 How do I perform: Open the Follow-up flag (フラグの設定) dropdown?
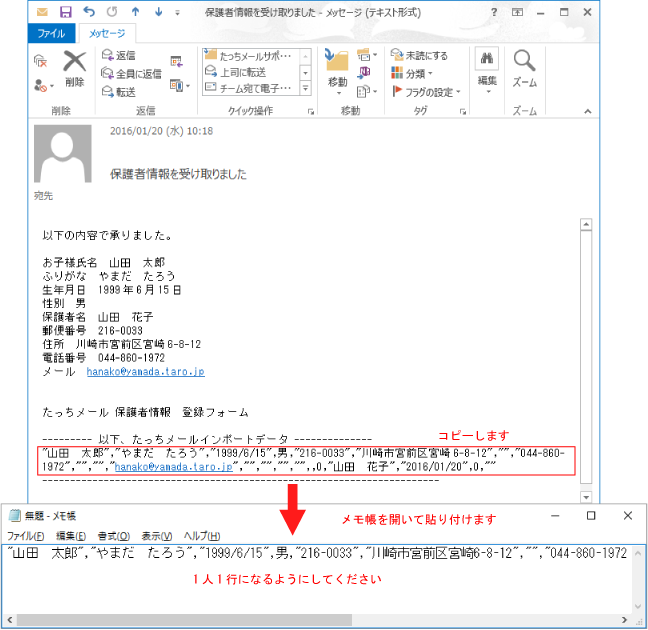(x=427, y=92)
